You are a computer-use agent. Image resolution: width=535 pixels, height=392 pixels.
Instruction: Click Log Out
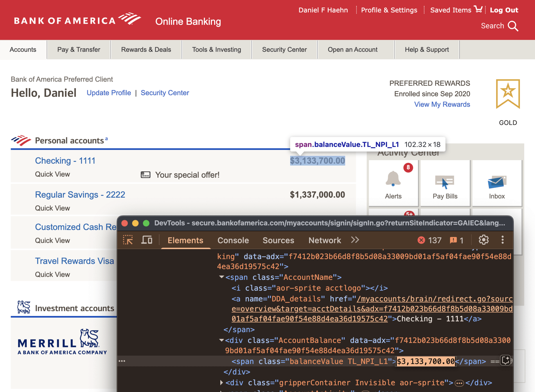point(504,10)
